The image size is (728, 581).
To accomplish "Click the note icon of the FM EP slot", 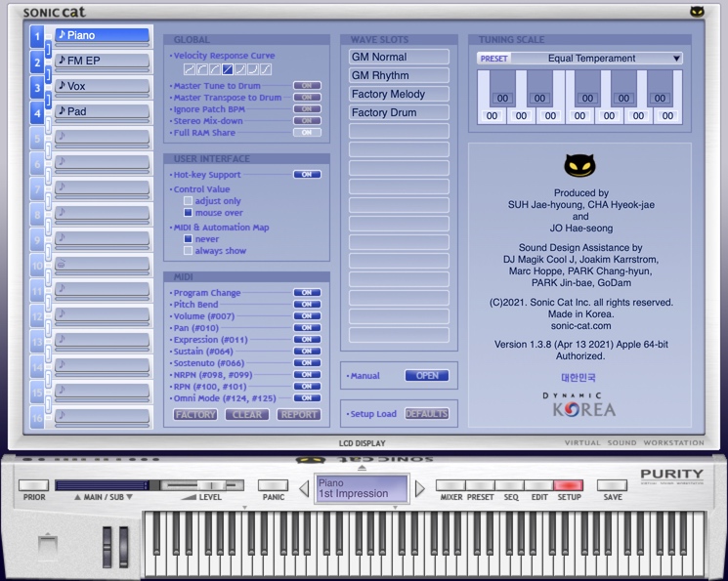I will point(62,60).
